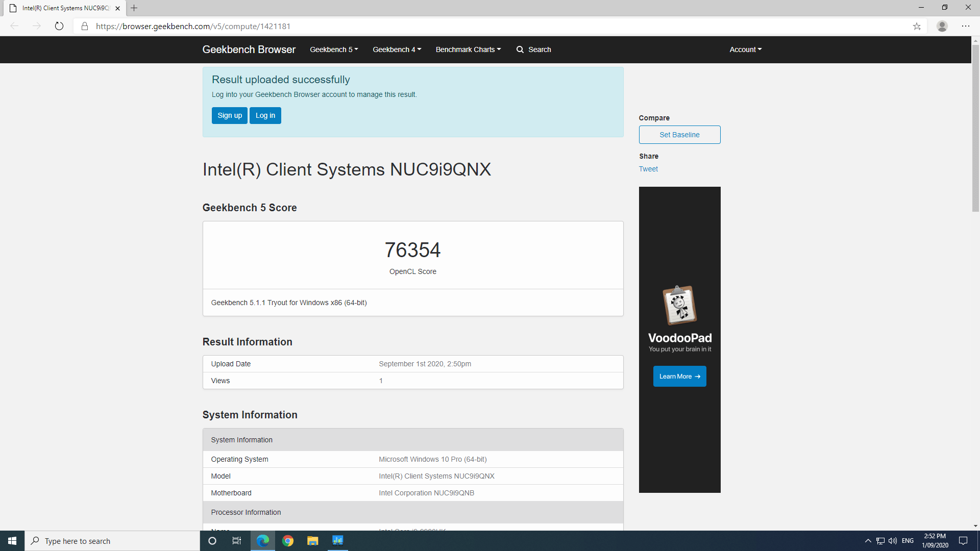The width and height of the screenshot is (980, 551).
Task: Click the page vertical scrollbar thumb
Action: (975, 128)
